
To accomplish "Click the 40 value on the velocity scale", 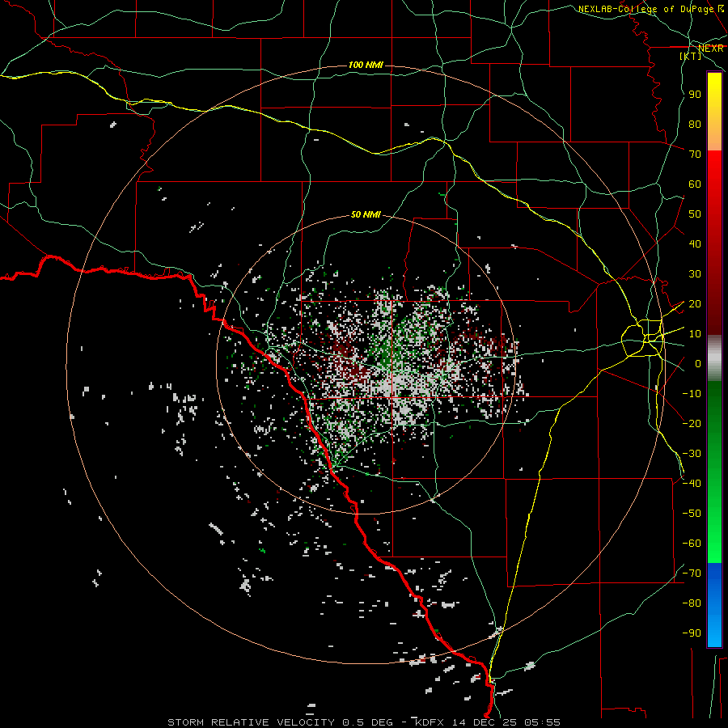I will point(695,244).
